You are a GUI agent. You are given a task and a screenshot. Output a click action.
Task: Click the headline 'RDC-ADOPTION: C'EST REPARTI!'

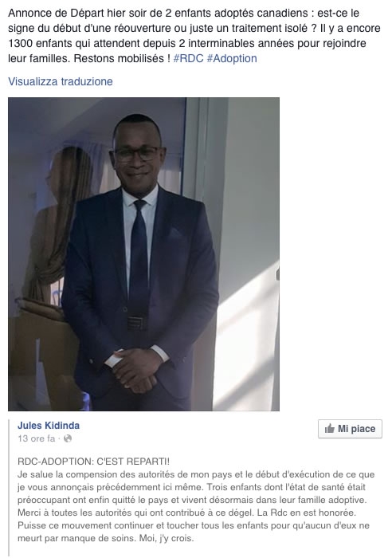click(93, 462)
